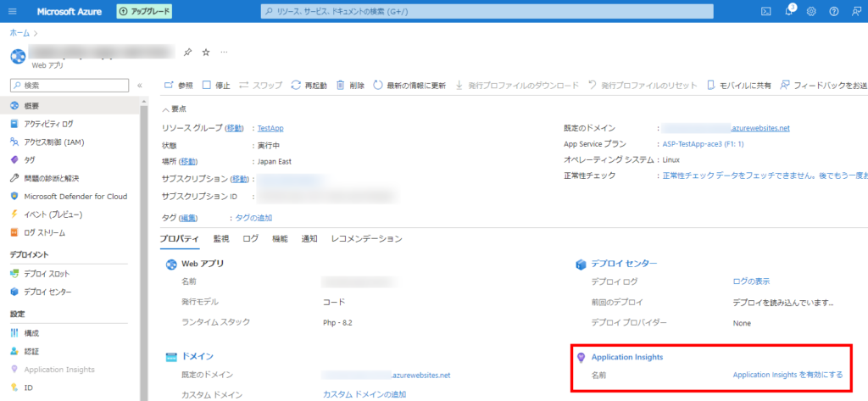Click Application Insights を有効にする link

[787, 375]
